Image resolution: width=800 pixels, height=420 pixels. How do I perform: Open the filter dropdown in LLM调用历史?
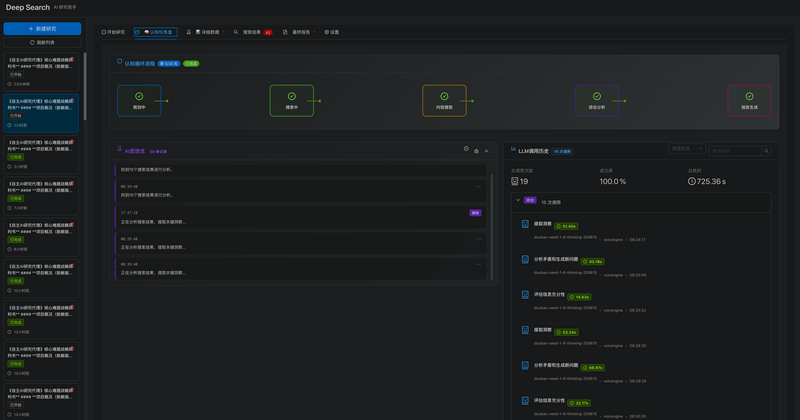687,149
